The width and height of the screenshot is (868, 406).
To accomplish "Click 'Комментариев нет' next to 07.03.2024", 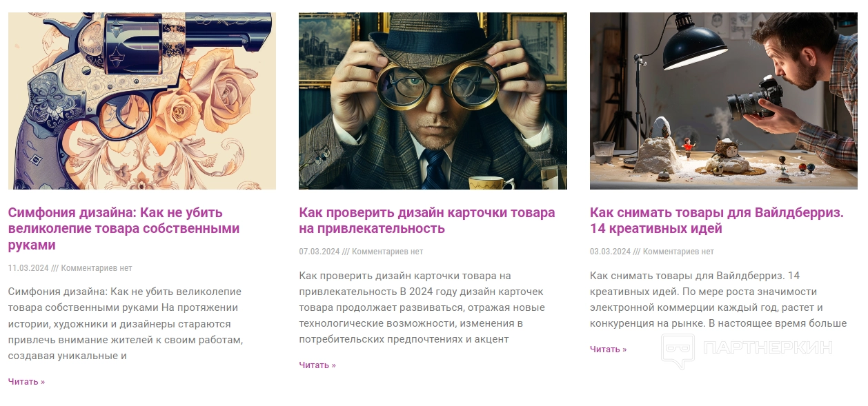I will [x=387, y=252].
